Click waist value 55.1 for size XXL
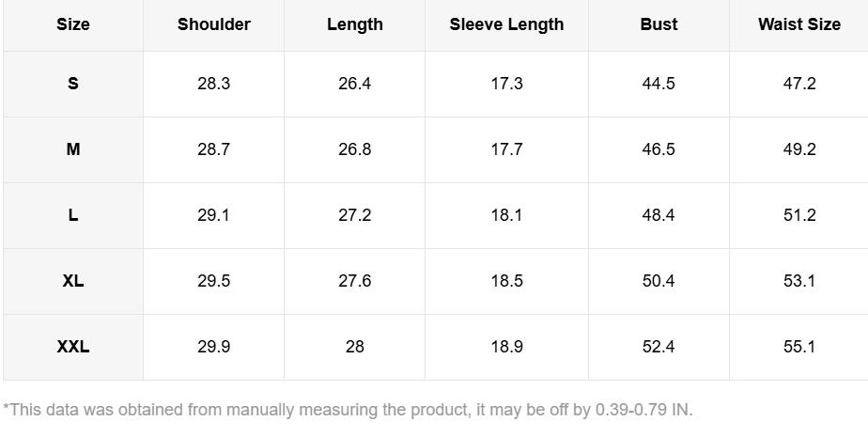The height and width of the screenshot is (437, 868). [x=799, y=347]
